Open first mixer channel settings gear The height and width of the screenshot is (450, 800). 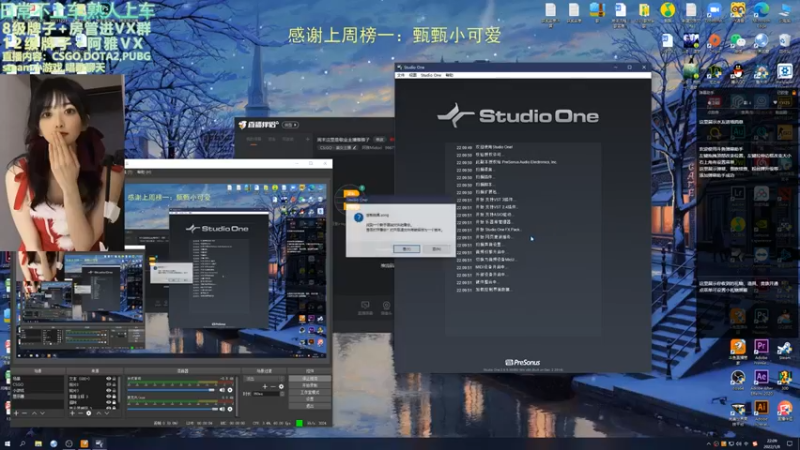point(230,390)
